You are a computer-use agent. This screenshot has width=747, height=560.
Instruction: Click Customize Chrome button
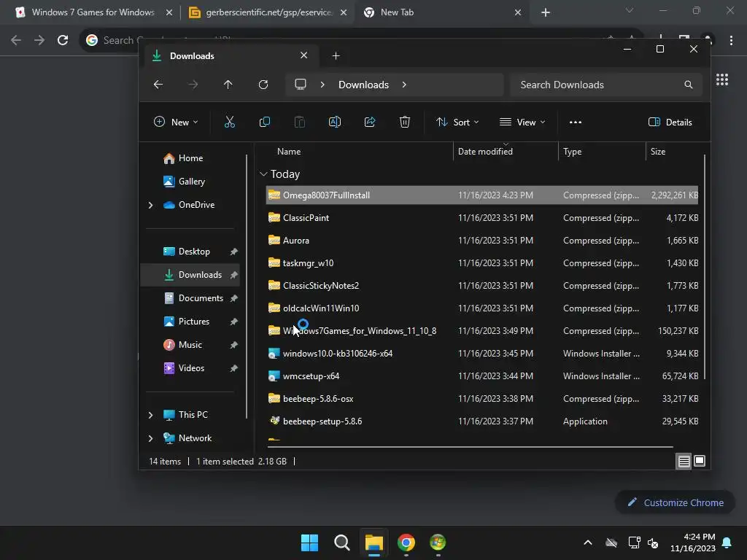coord(675,502)
